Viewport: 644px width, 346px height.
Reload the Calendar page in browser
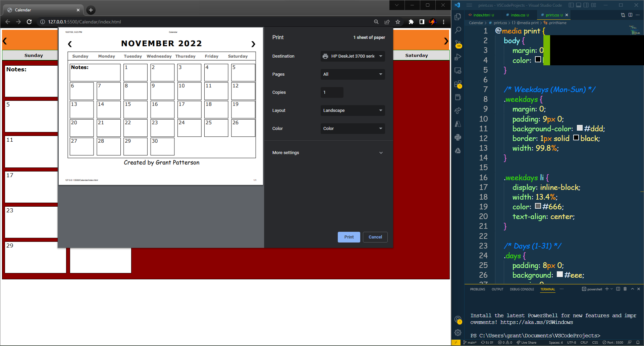(x=29, y=22)
